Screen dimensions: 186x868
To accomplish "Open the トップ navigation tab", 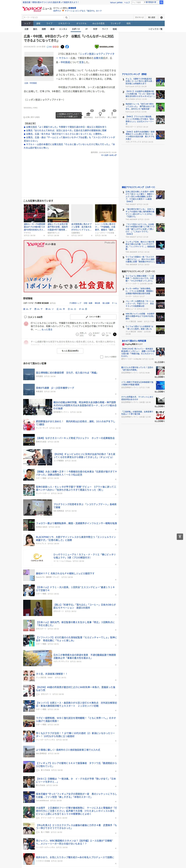I will click(27, 24).
